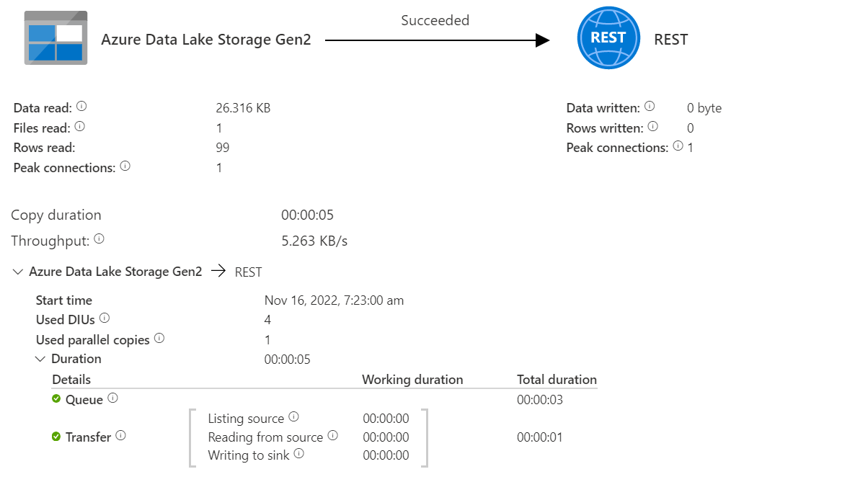Click info icon next to Listing source

(293, 417)
